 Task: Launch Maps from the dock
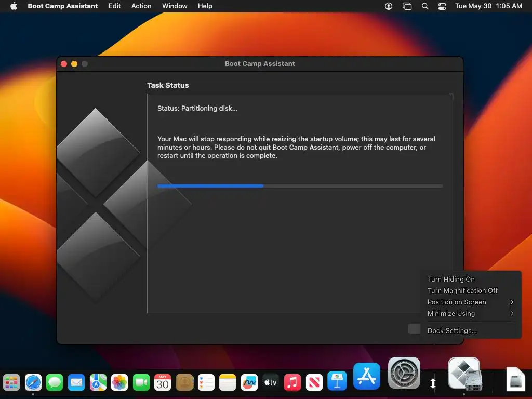coord(98,383)
